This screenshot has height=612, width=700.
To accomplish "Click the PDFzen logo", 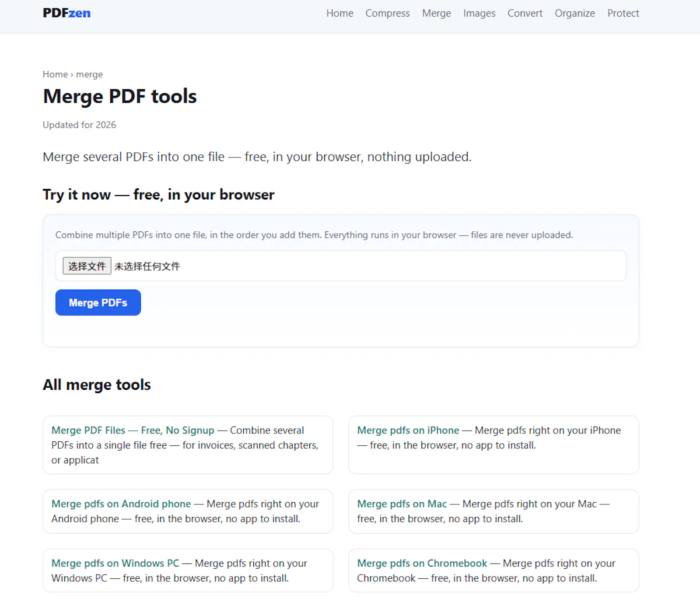I will 66,13.
